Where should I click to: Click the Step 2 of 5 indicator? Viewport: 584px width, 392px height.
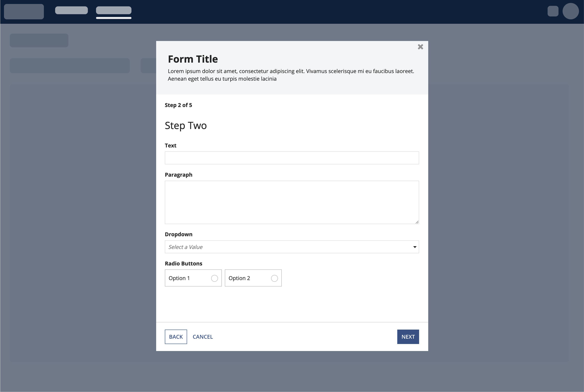click(x=178, y=105)
